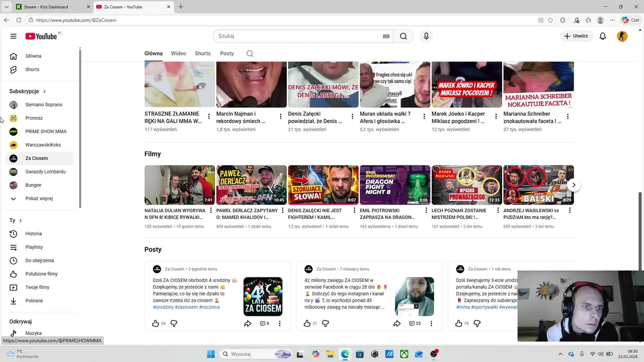Open Windows Start menu
This screenshot has height=362, width=644.
(x=211, y=354)
